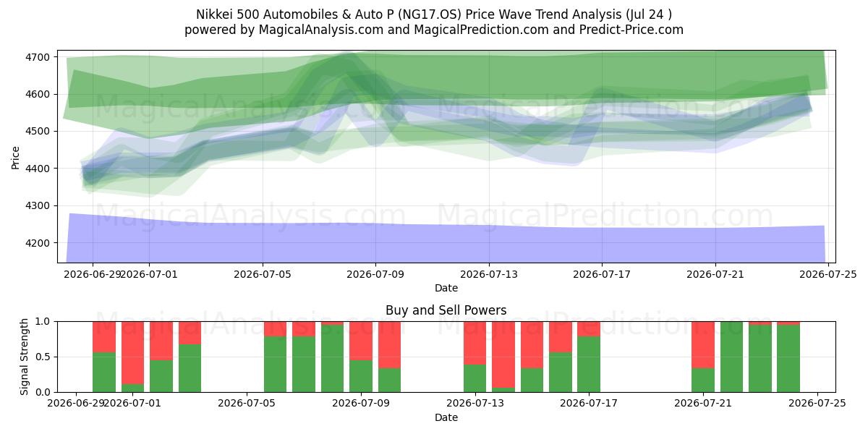Click the lower chart's 'Date' axis title
The width and height of the screenshot is (868, 434).
click(x=446, y=417)
